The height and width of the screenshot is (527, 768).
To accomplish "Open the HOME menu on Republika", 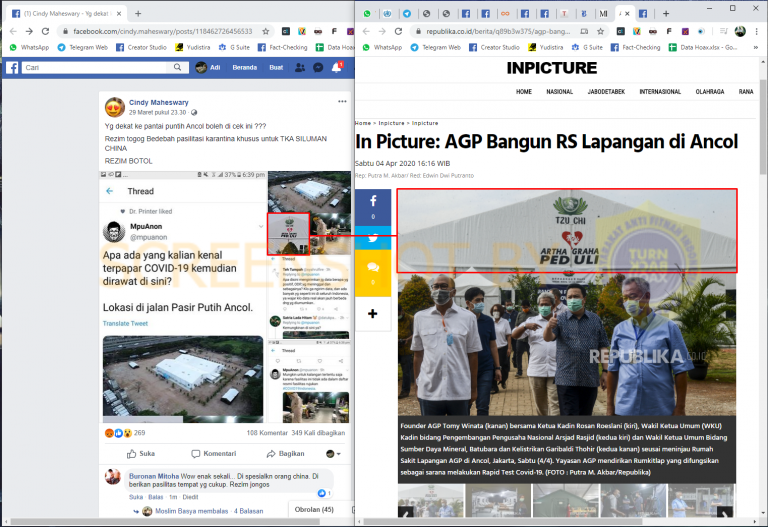I will pos(524,92).
